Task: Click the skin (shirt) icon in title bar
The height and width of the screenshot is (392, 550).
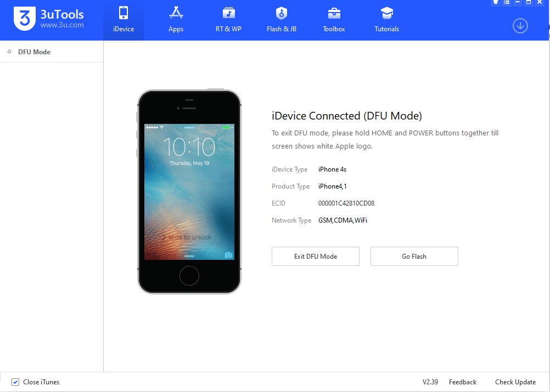Action: (496, 2)
